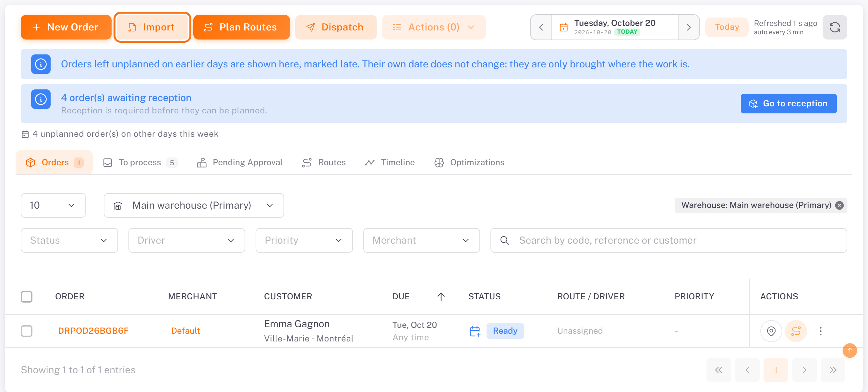The image size is (868, 392).
Task: Open more options for order DRPOD26BGB6F
Action: [820, 331]
